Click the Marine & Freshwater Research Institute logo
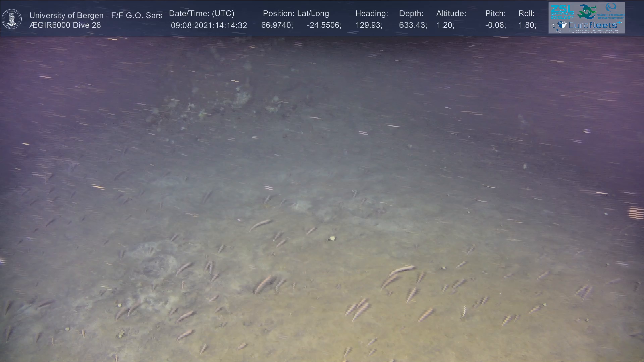Image resolution: width=644 pixels, height=362 pixels. point(611,11)
